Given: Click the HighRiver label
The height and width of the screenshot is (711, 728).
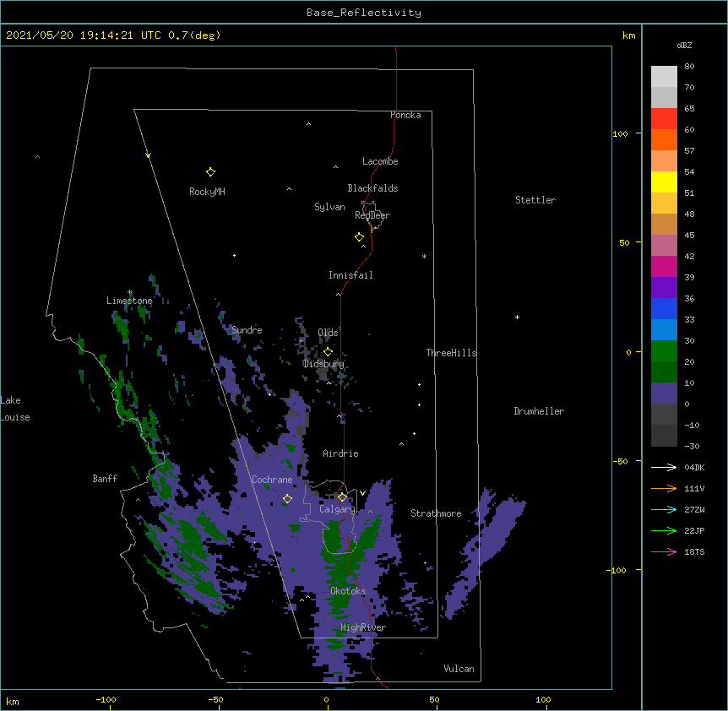Looking at the screenshot, I should (x=363, y=627).
